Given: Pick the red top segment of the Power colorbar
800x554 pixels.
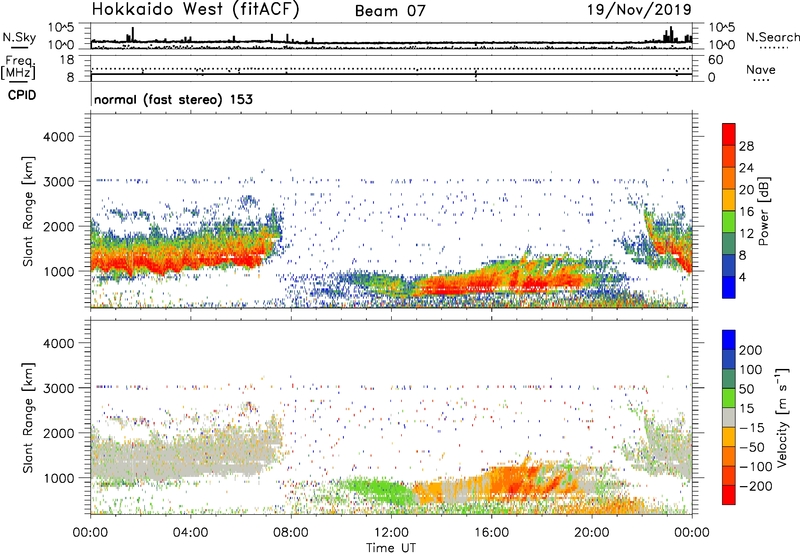Looking at the screenshot, I should click(x=729, y=135).
